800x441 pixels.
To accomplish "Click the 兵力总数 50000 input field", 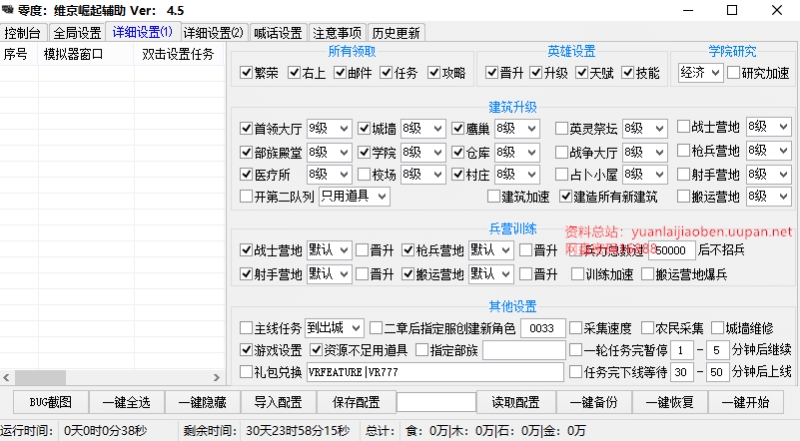I will click(x=671, y=250).
